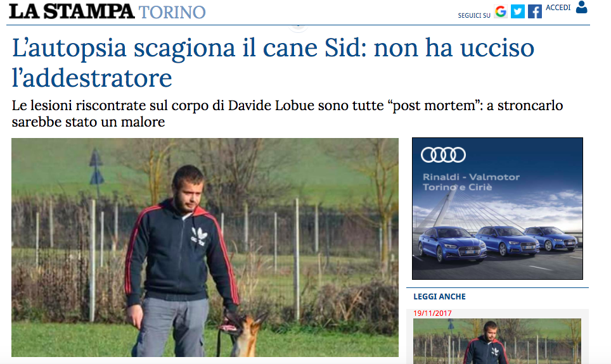611x364 pixels.
Task: Click the SEGUICI SU label
Action: pos(474,16)
